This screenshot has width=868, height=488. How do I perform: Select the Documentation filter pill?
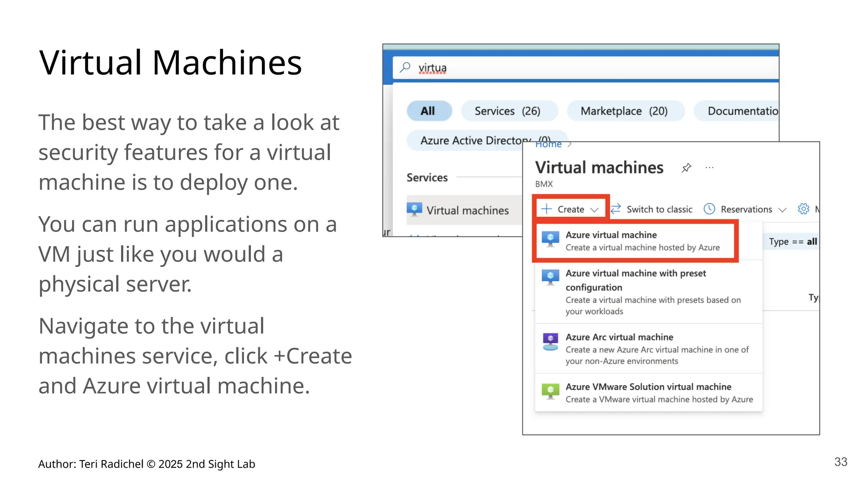(737, 111)
